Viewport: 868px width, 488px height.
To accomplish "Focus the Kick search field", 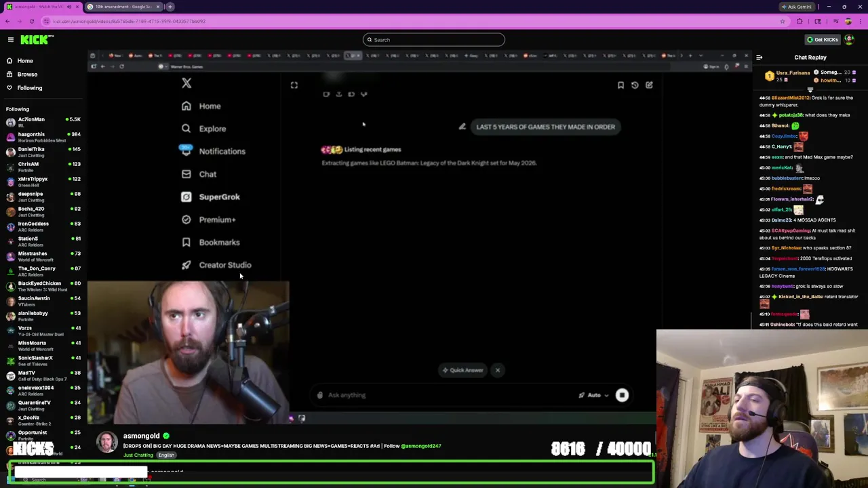I will (x=434, y=40).
